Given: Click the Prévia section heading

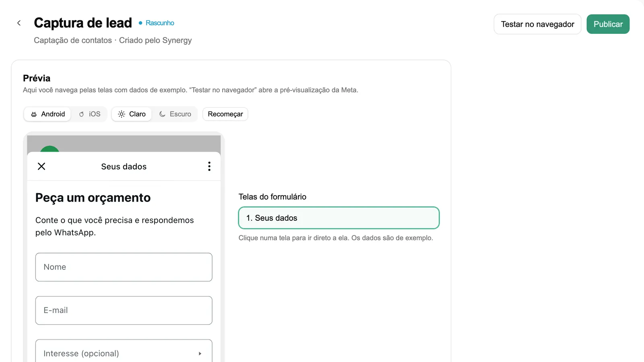Looking at the screenshot, I should pyautogui.click(x=37, y=78).
